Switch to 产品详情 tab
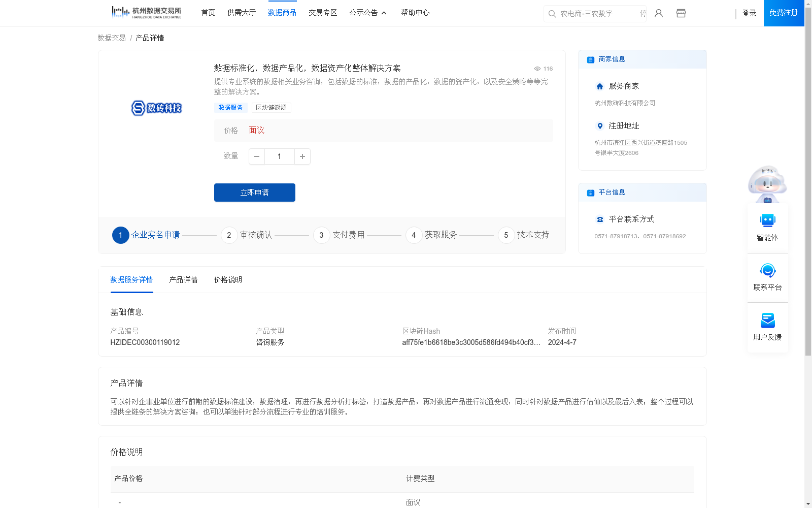Image resolution: width=812 pixels, height=508 pixels. [183, 280]
